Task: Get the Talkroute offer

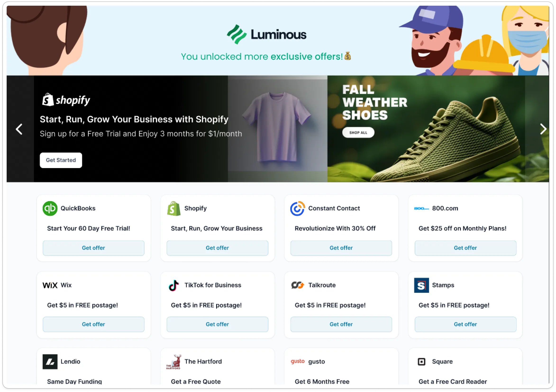Action: click(x=341, y=324)
